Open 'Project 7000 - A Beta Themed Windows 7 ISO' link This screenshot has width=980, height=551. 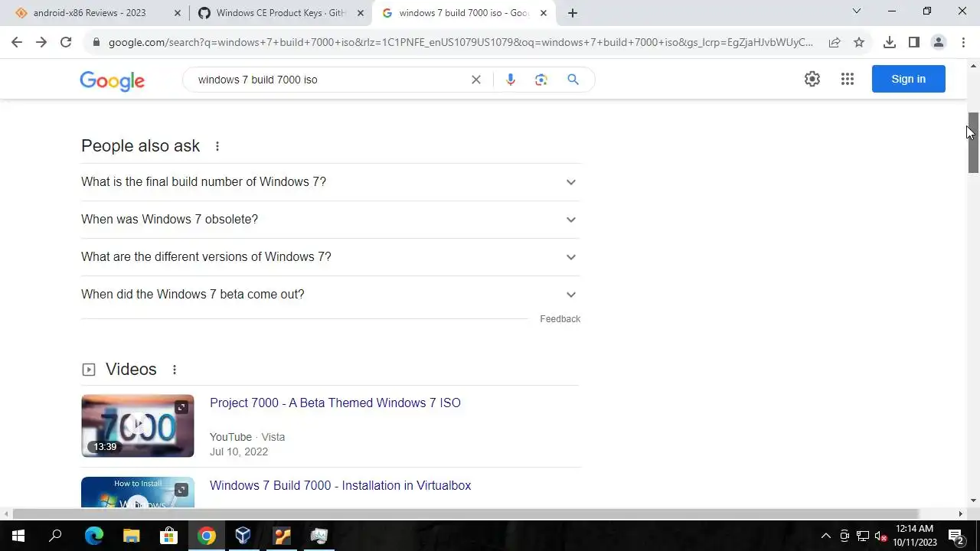(x=335, y=403)
